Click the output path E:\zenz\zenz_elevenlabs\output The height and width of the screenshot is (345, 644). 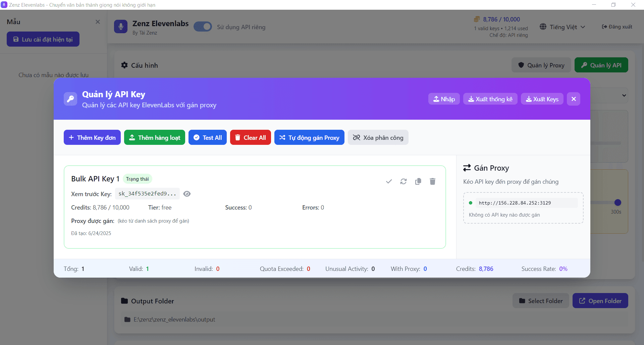pyautogui.click(x=174, y=320)
